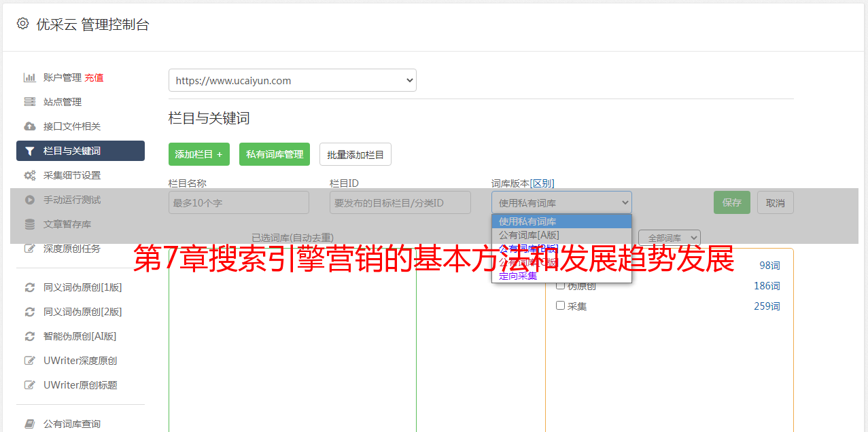Open 手动运行测试 in the sidebar
This screenshot has height=432, width=868.
point(72,200)
